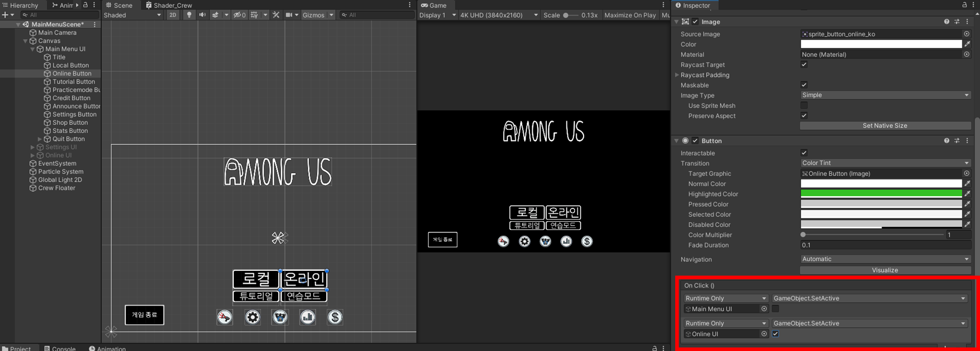The width and height of the screenshot is (980, 351).
Task: Toggle Maximize On Play
Action: coord(630,15)
